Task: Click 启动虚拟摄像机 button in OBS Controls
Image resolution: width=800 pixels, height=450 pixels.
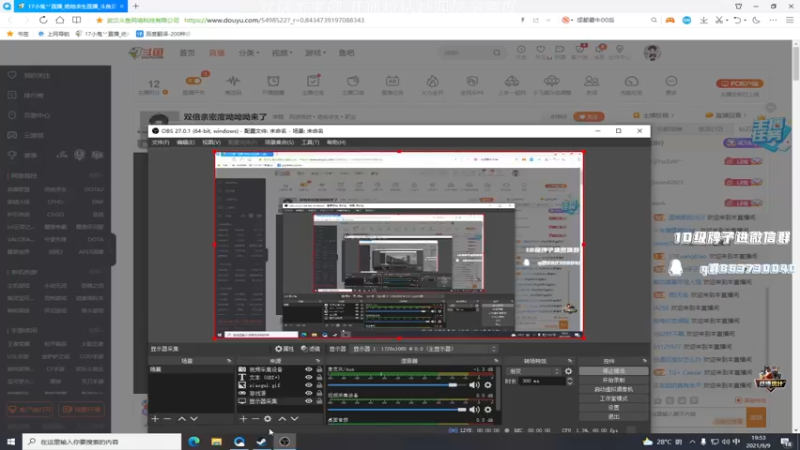Action: coord(613,389)
